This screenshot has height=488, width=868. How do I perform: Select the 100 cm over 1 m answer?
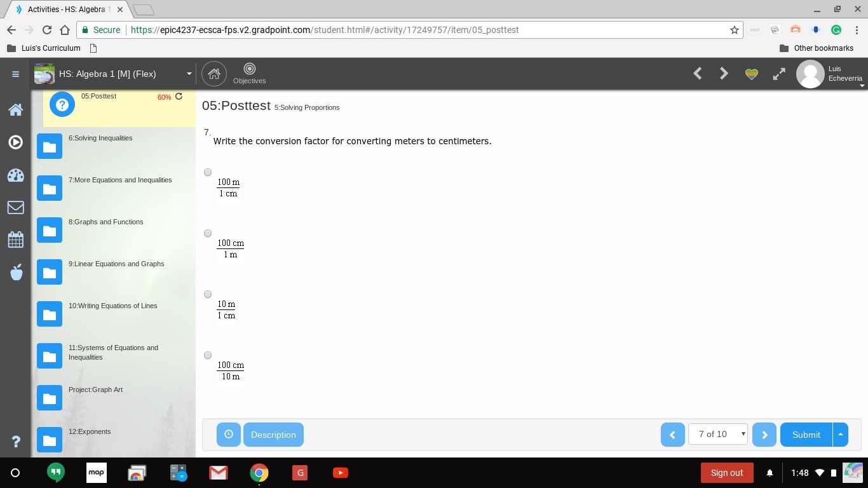pyautogui.click(x=208, y=233)
